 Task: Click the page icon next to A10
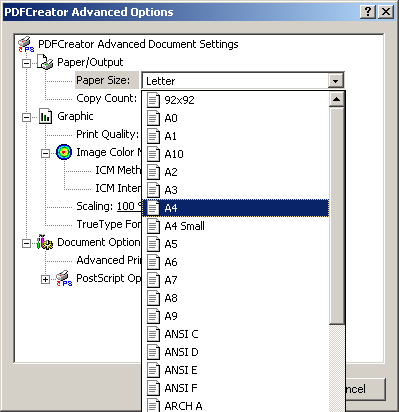point(153,154)
